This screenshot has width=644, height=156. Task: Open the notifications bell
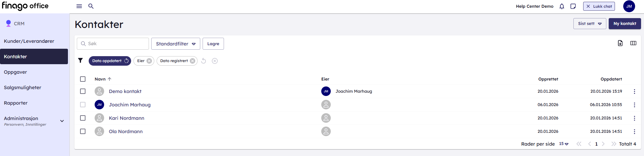562,6
